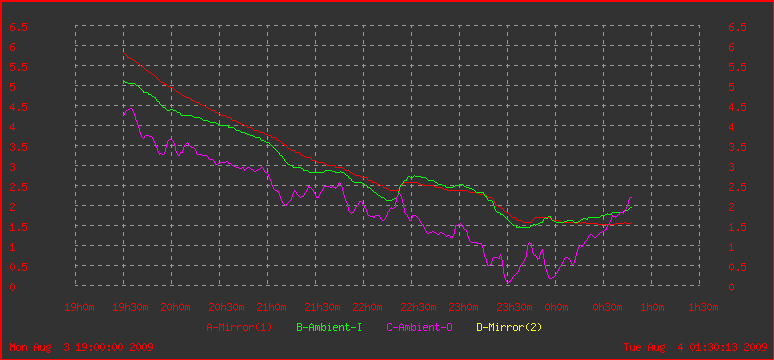This screenshot has height=360, width=774.
Task: Click the 1h30m time axis label
Action: coord(703,308)
